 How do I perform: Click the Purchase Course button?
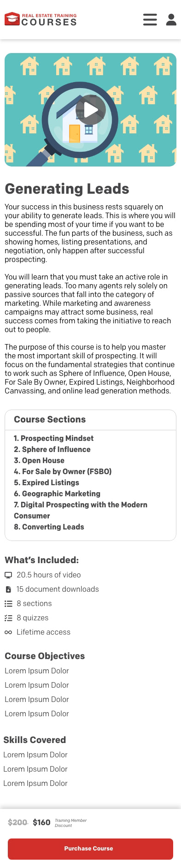tap(90, 849)
